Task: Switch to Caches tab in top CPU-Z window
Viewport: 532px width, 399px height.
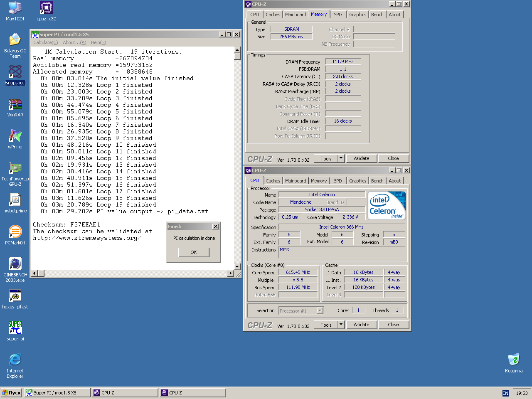Action: (x=273, y=15)
